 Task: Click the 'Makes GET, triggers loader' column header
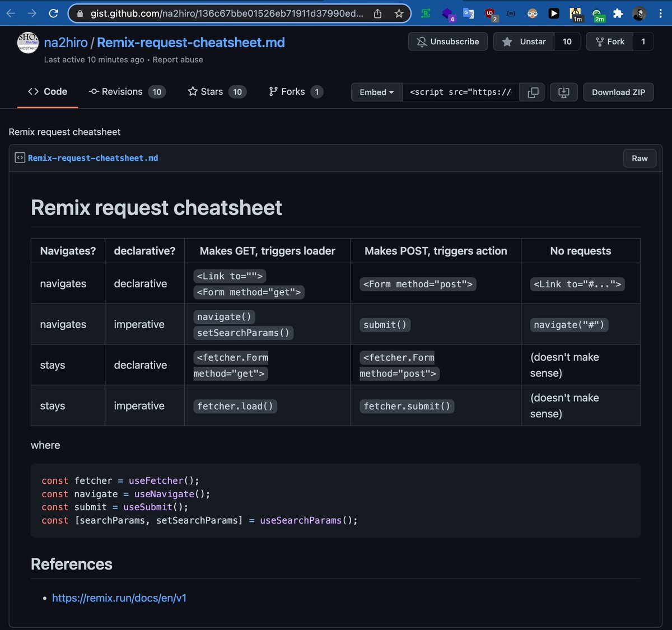268,251
